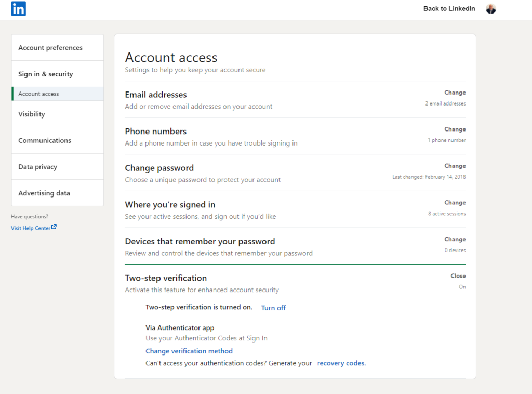Click the 'Have questions?' text
532x394 pixels.
[30, 217]
